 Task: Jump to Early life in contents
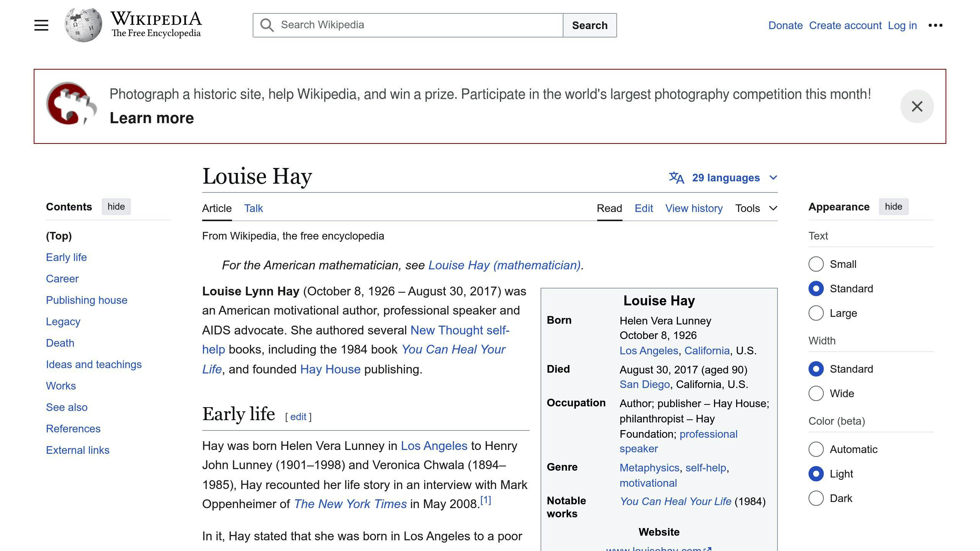(66, 257)
